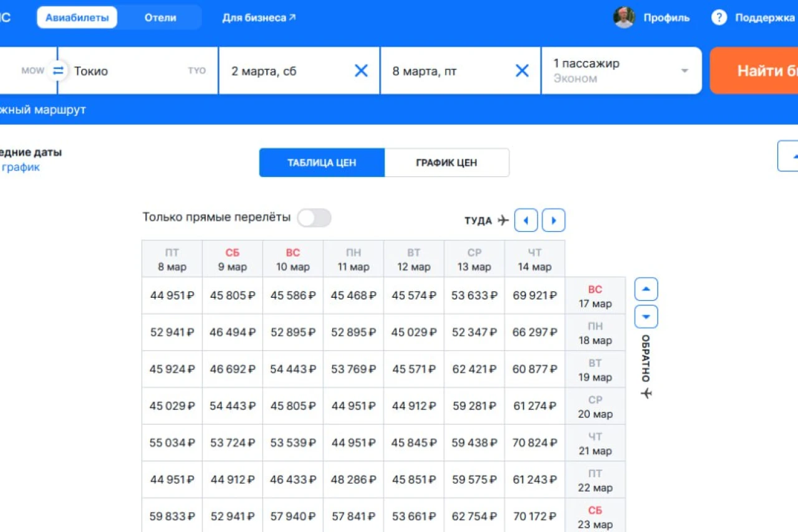Viewport: 798px width, 532px height.
Task: Show earlier return dates up arrow
Action: (x=646, y=289)
